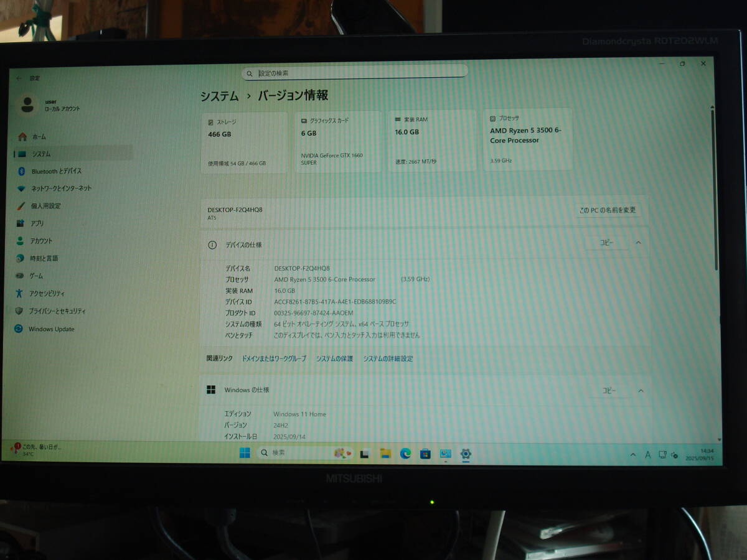Select the 実装 RAM 16.0 GB card
The width and height of the screenshot is (747, 560).
[x=433, y=141]
